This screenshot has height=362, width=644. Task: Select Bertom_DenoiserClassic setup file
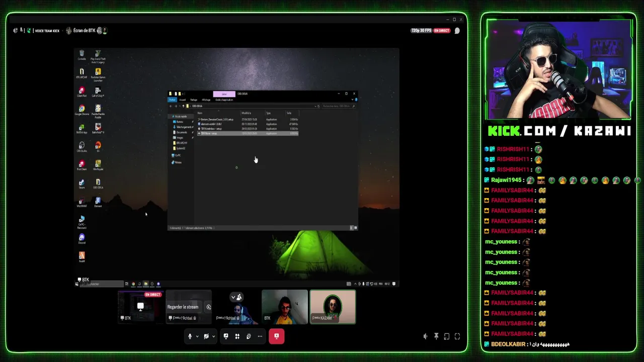click(248, 120)
